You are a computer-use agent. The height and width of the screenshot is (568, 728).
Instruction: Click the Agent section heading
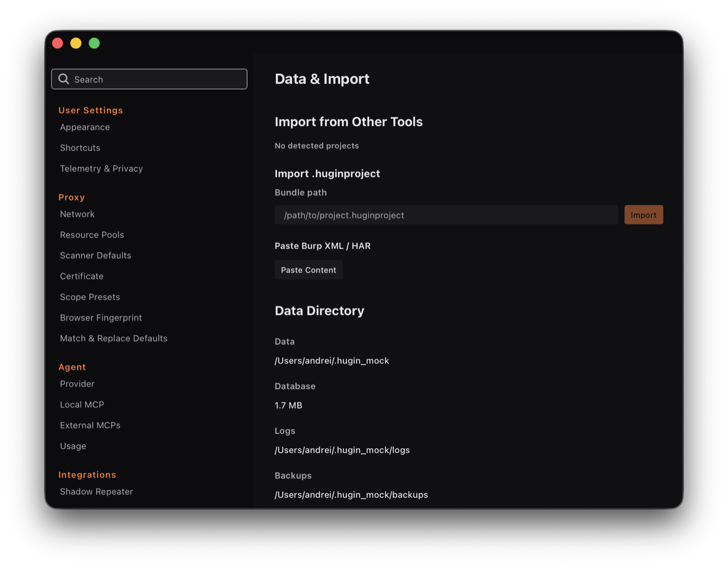(x=72, y=367)
